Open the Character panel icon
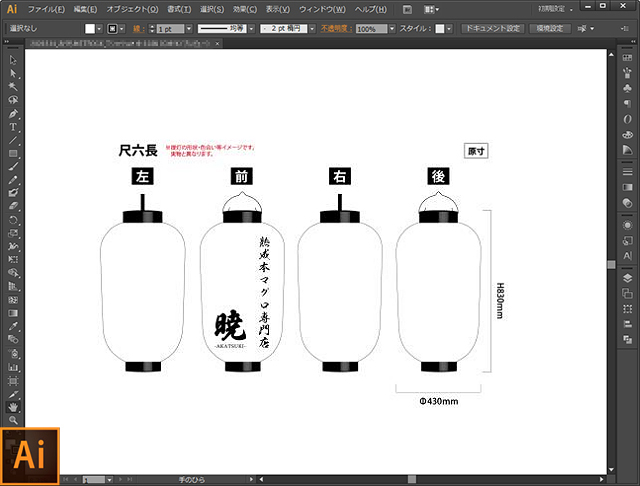 point(627,256)
